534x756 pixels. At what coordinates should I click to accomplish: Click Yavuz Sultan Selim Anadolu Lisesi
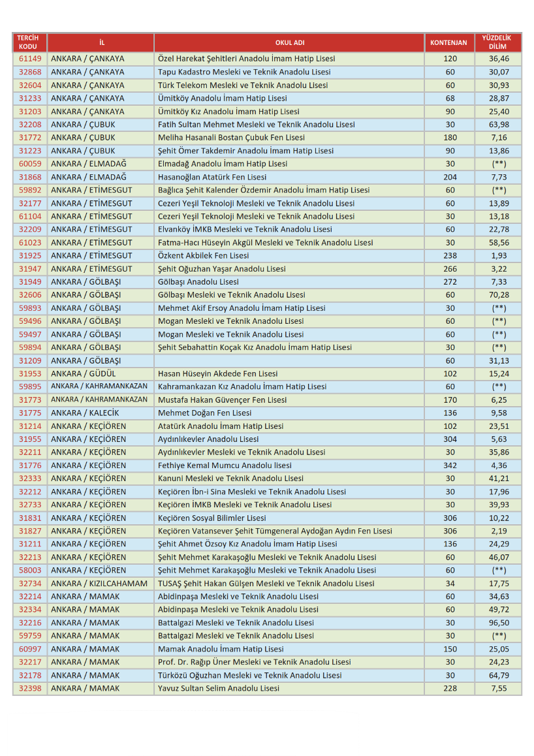coord(218,689)
